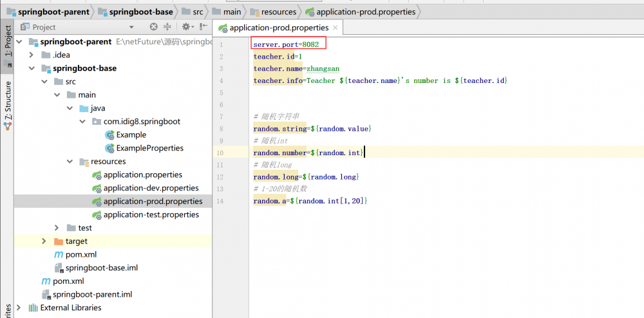Viewport: 644px width, 318px height.
Task: Open the Project panel settings gear
Action: 185,27
